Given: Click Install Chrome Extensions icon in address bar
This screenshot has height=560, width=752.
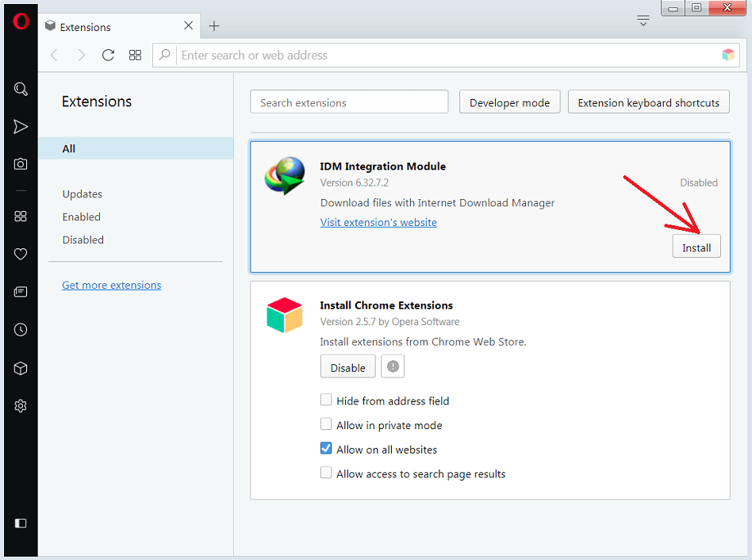Looking at the screenshot, I should 728,55.
